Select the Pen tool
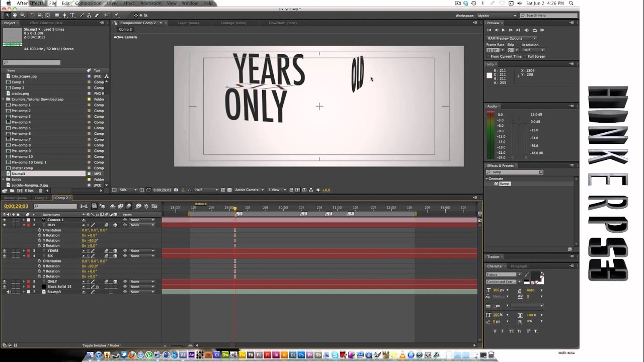This screenshot has width=644, height=362. click(x=65, y=15)
